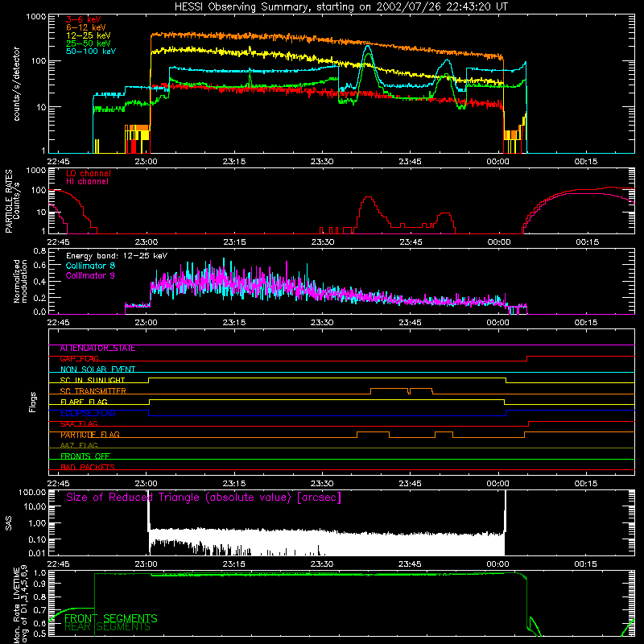Select the red 3-6 keV legend label

point(83,19)
